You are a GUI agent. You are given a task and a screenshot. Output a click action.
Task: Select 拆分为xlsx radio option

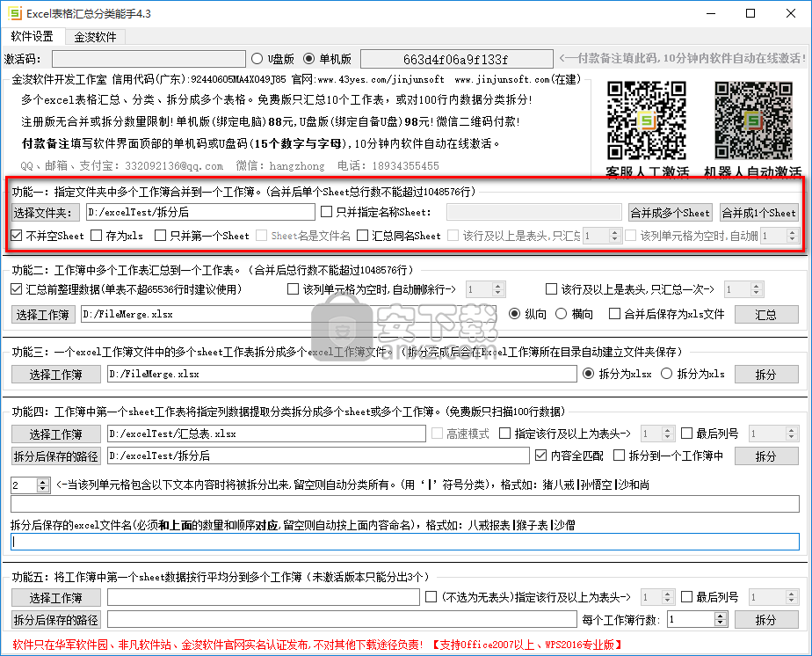coord(617,374)
